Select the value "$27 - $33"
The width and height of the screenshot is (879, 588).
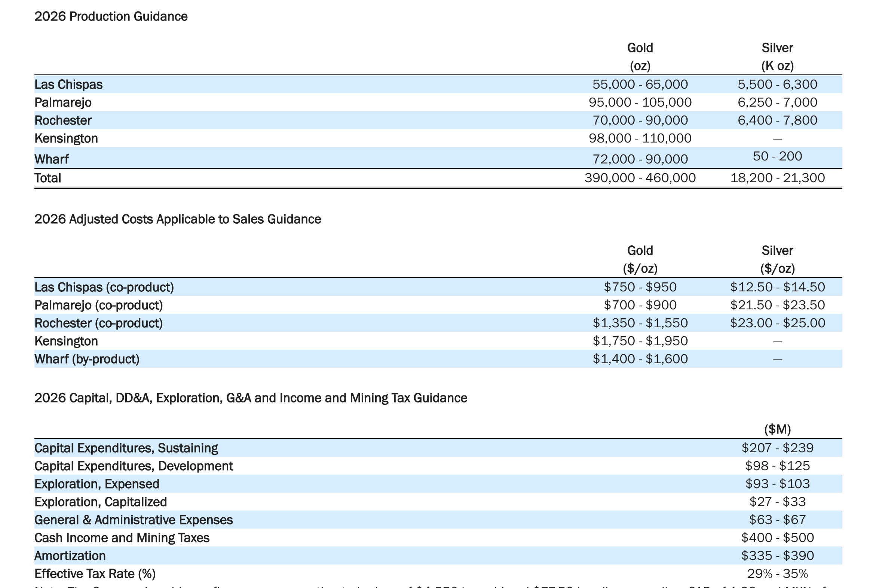[x=777, y=502]
